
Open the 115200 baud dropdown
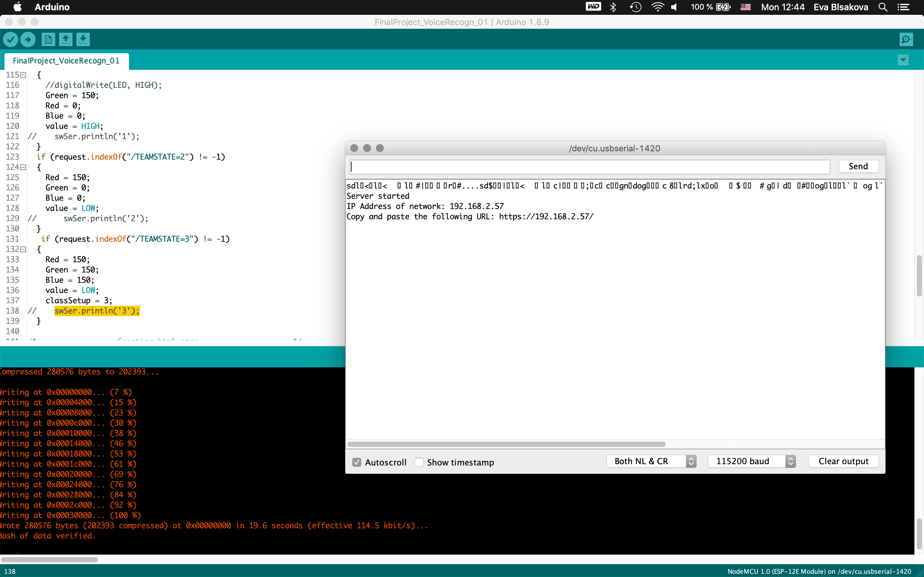click(x=751, y=461)
